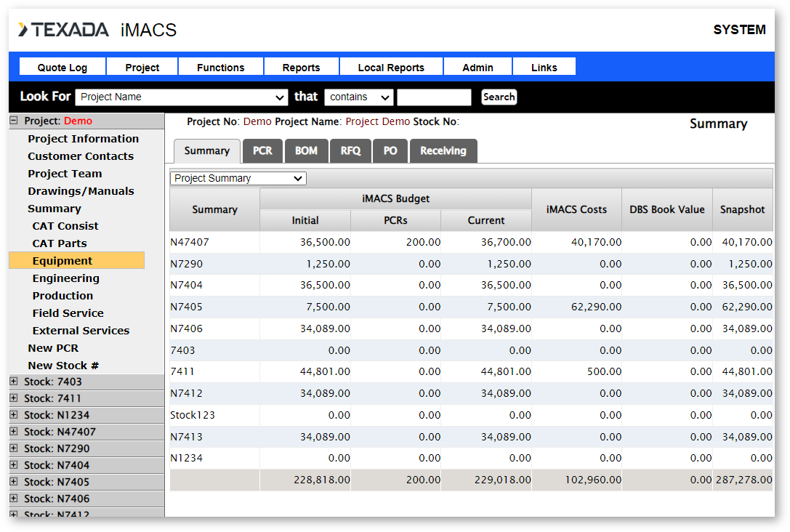Click the total 287,278.00 snapshot value

pyautogui.click(x=744, y=480)
